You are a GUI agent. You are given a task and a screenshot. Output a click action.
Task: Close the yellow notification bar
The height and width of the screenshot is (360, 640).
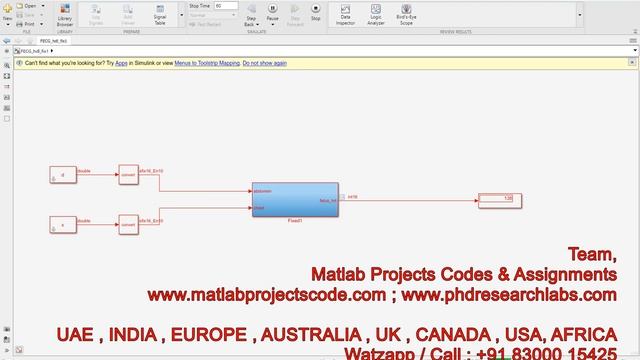click(632, 62)
